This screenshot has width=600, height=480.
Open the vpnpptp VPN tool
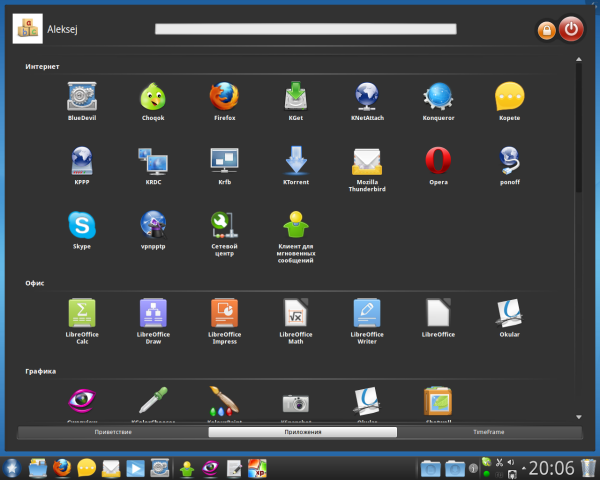point(153,230)
